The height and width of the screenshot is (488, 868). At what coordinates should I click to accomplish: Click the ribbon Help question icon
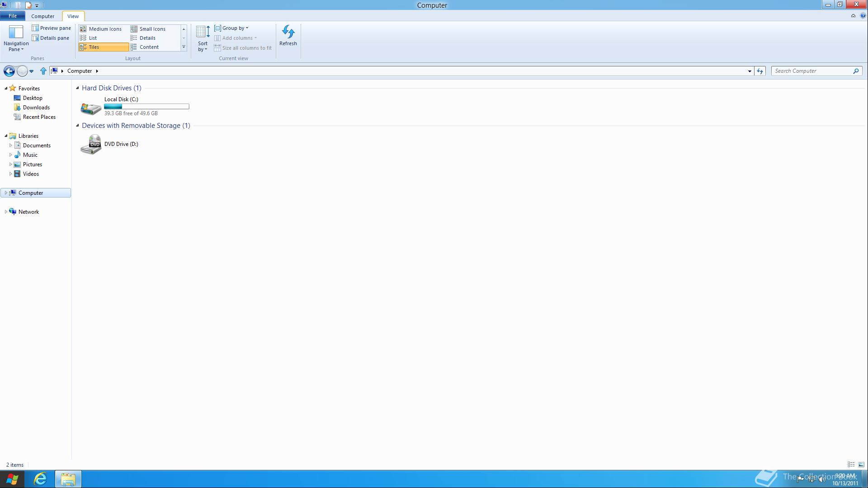click(863, 16)
